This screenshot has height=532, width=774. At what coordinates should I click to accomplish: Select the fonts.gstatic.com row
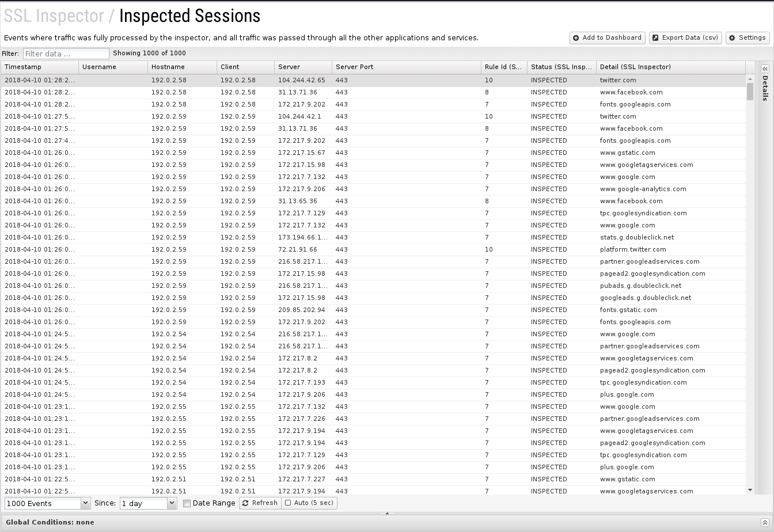click(373, 310)
